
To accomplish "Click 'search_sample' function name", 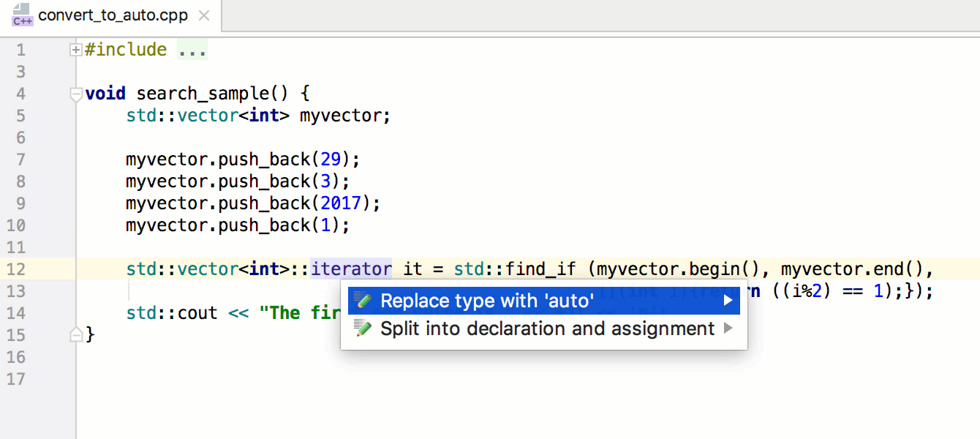I will point(203,94).
